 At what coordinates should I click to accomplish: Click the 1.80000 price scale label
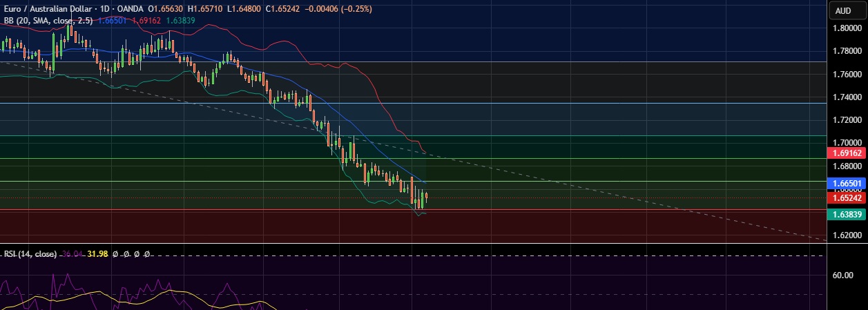pyautogui.click(x=846, y=28)
